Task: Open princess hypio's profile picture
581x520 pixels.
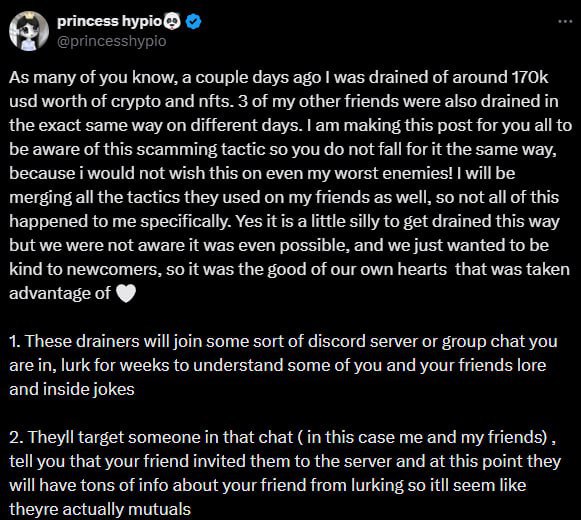Action: point(29,31)
